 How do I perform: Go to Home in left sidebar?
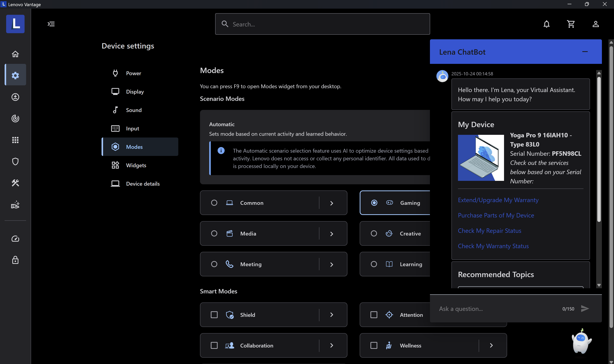click(x=15, y=54)
